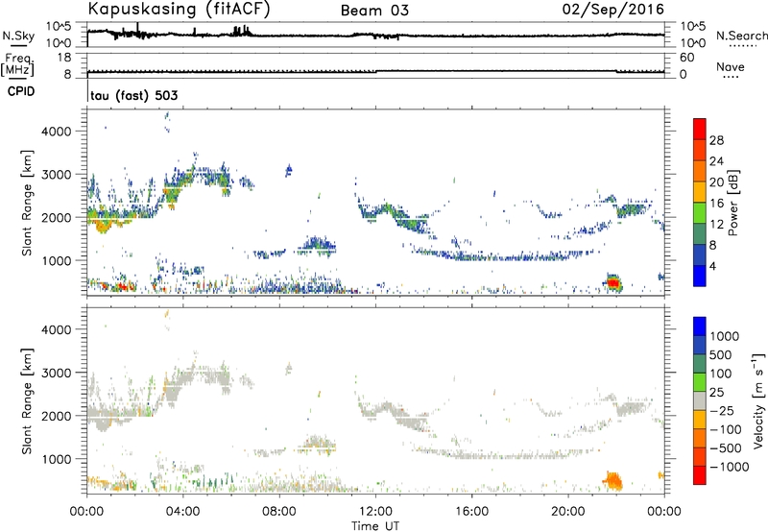
Task: Select the 28 label on power colorbar
Action: click(716, 140)
